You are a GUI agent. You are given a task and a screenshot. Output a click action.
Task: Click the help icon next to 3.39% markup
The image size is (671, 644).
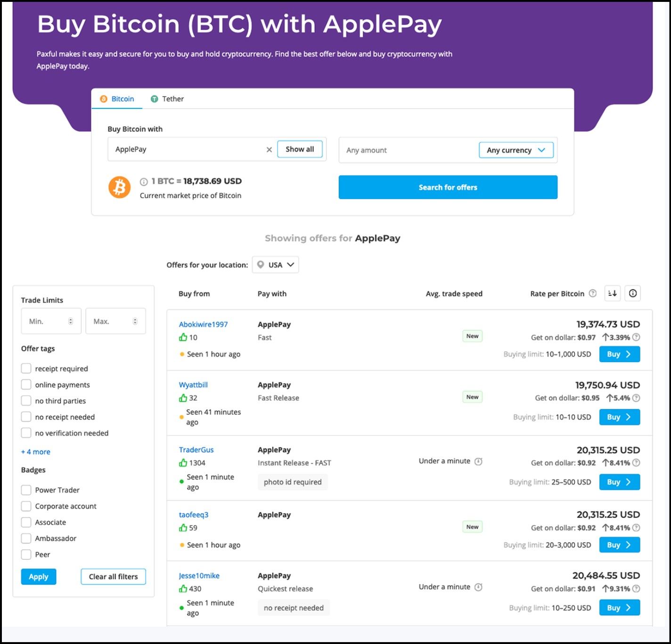tap(636, 337)
